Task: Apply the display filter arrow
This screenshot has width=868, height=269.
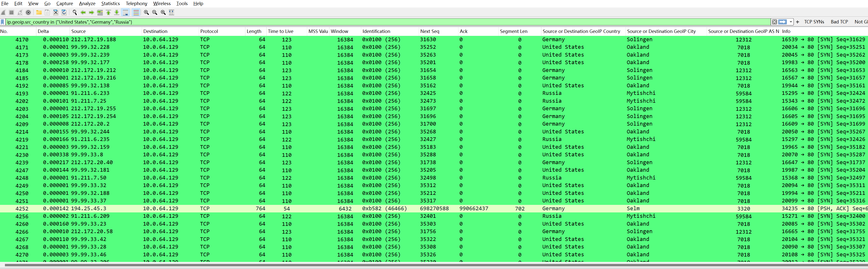Action: click(x=783, y=22)
